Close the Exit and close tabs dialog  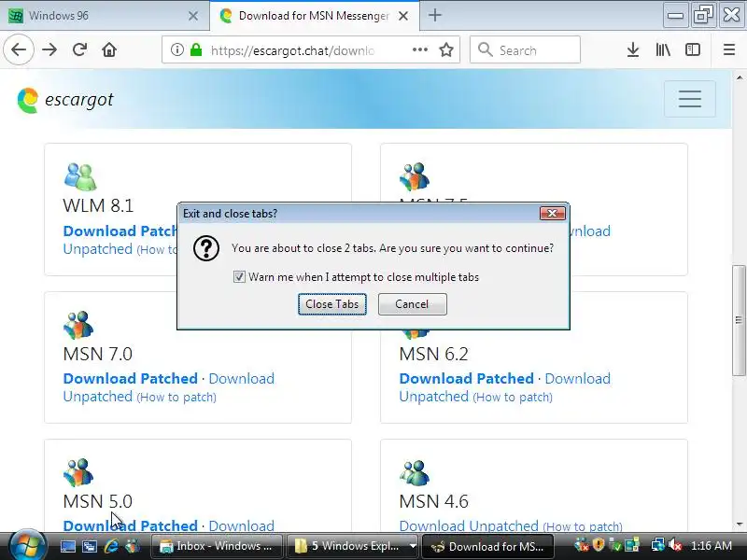pyautogui.click(x=552, y=214)
